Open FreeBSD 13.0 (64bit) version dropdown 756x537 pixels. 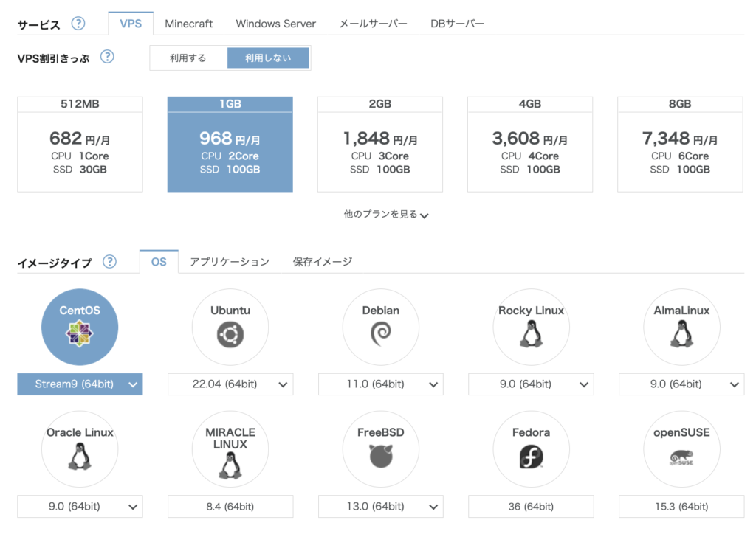[381, 507]
